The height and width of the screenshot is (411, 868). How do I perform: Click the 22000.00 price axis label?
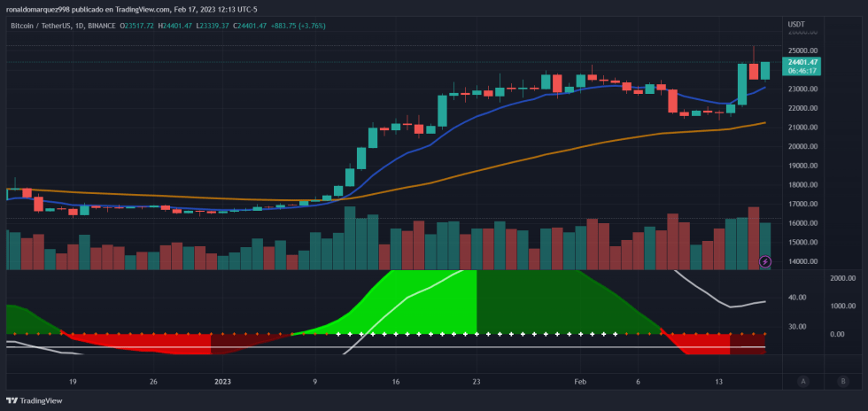[x=804, y=109]
